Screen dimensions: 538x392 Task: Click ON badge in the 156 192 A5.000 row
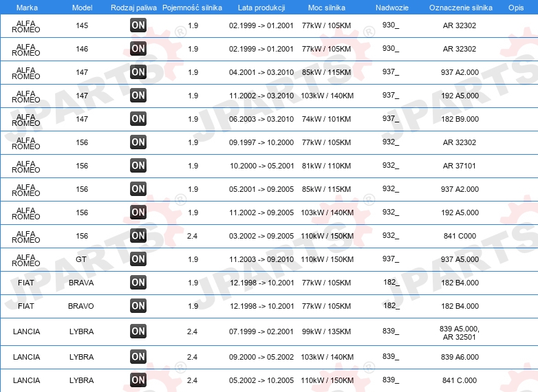coord(138,213)
